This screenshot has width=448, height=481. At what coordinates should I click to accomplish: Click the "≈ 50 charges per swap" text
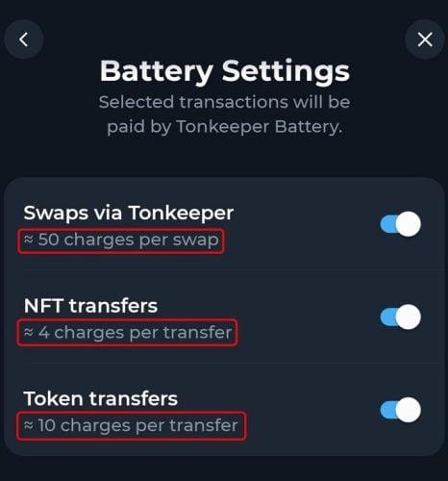[x=121, y=240]
